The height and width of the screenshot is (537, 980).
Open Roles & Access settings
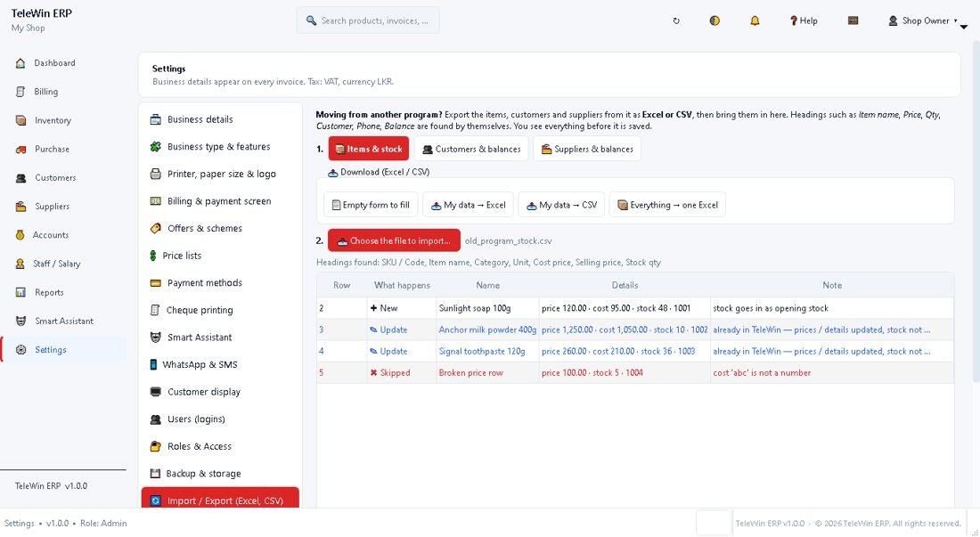(220, 446)
